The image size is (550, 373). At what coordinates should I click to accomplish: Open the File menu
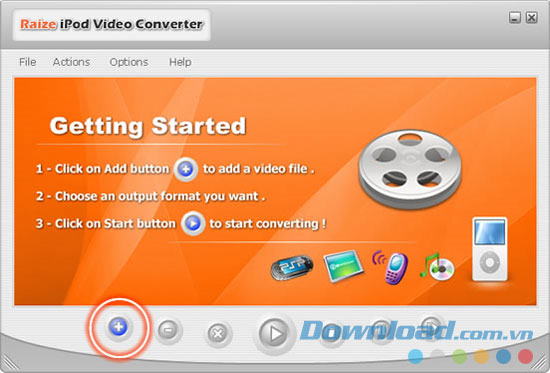(28, 62)
